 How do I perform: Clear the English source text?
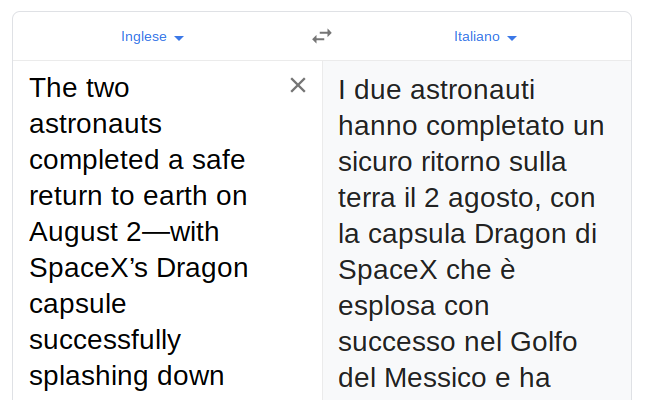coord(297,86)
